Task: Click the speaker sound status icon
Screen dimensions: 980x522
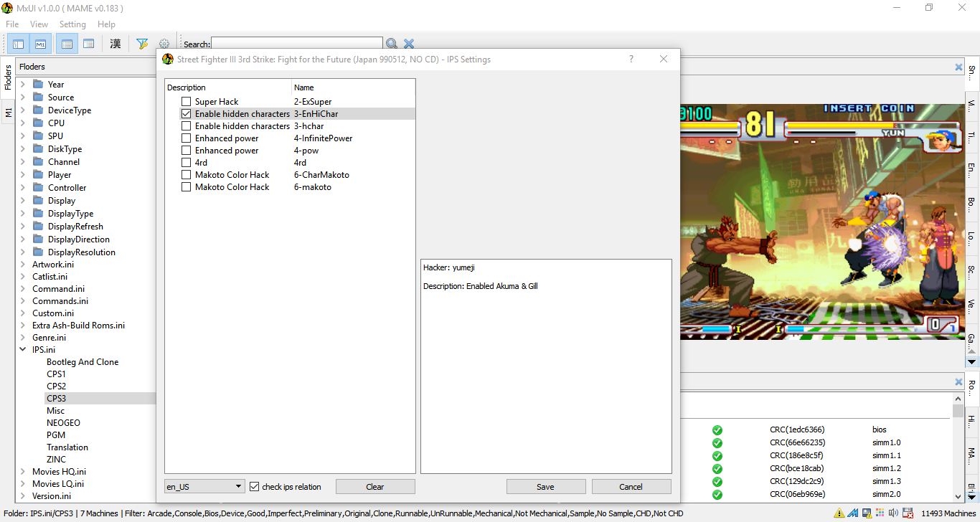Action: click(893, 513)
